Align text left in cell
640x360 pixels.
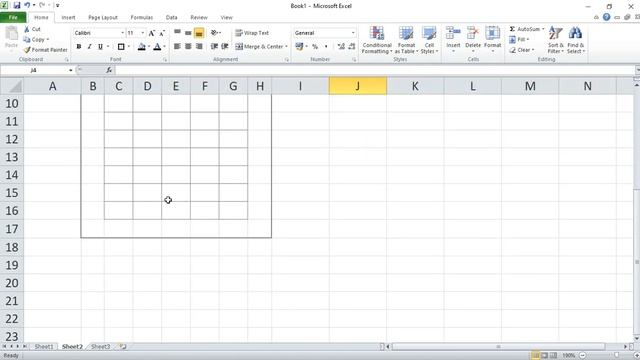[x=177, y=47]
